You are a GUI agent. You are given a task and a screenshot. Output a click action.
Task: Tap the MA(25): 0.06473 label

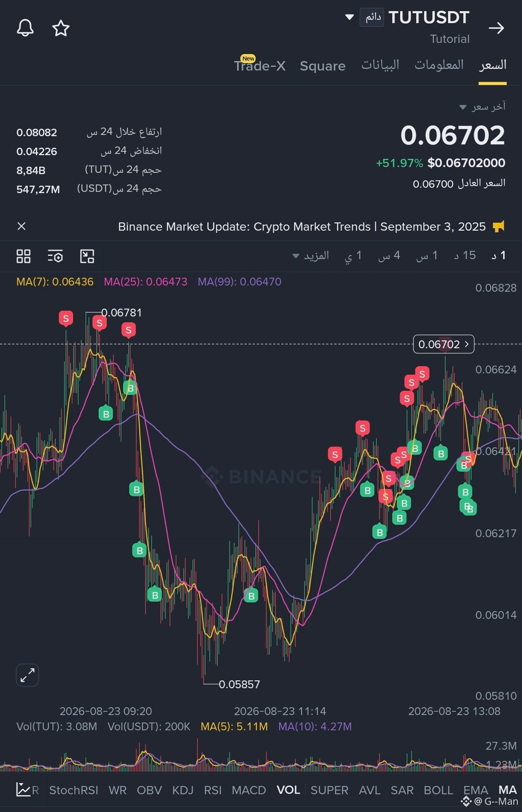tap(146, 282)
